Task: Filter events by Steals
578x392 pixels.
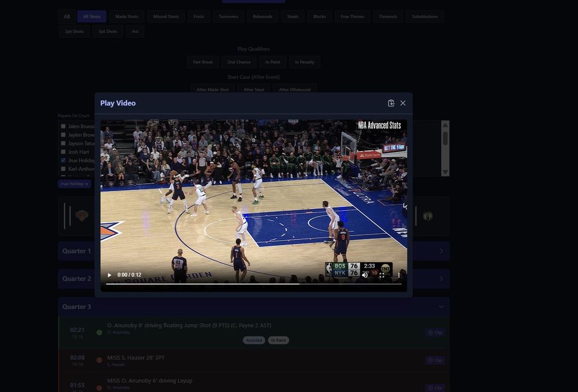Action: pos(292,17)
